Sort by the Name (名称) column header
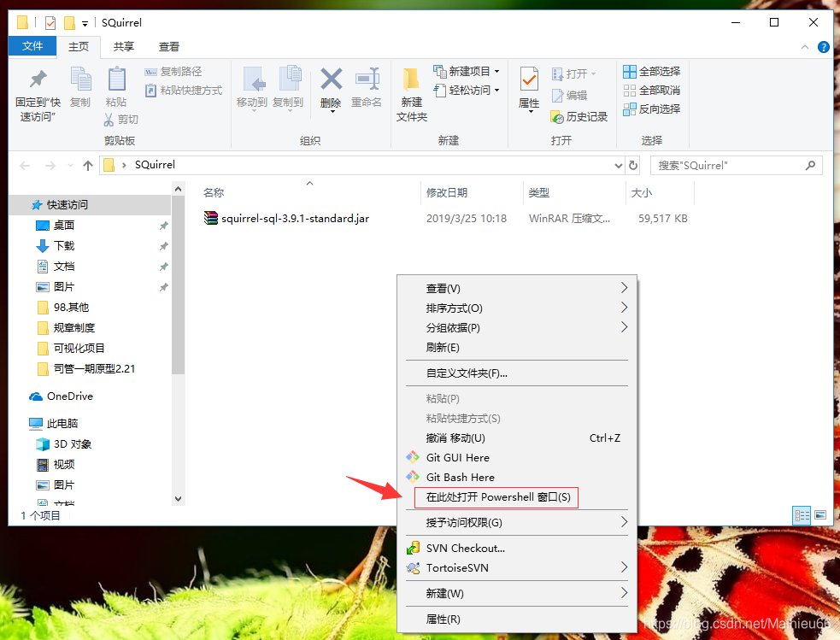This screenshot has width=840, height=640. pos(214,193)
